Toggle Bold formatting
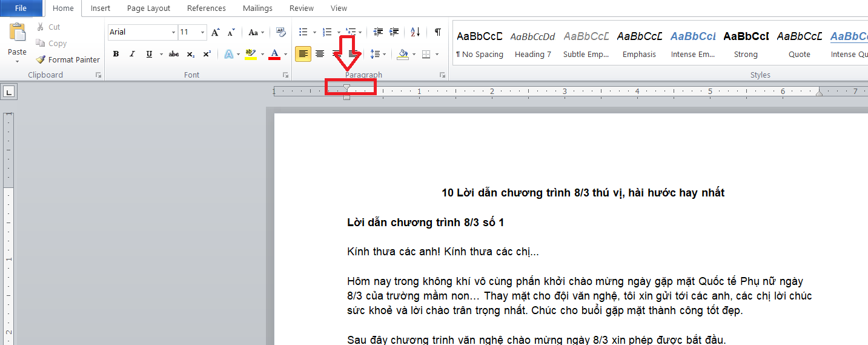This screenshot has height=345, width=868. (115, 54)
